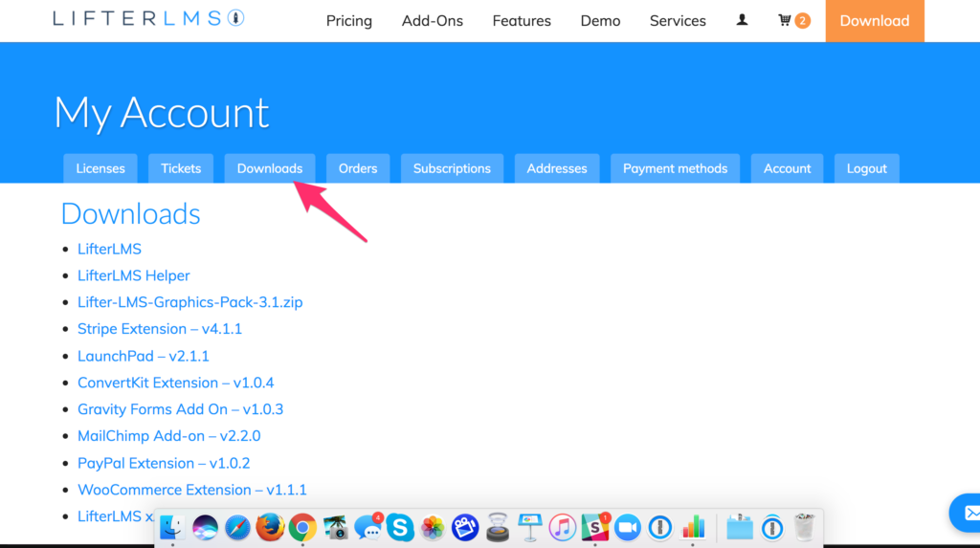The image size is (980, 548).
Task: Open Add-Ons in the top navigation
Action: [433, 21]
